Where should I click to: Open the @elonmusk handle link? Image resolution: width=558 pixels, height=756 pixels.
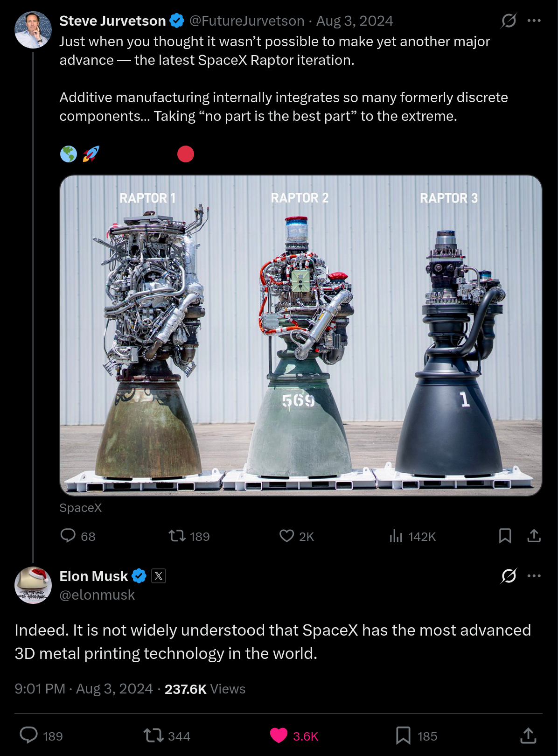coord(97,595)
